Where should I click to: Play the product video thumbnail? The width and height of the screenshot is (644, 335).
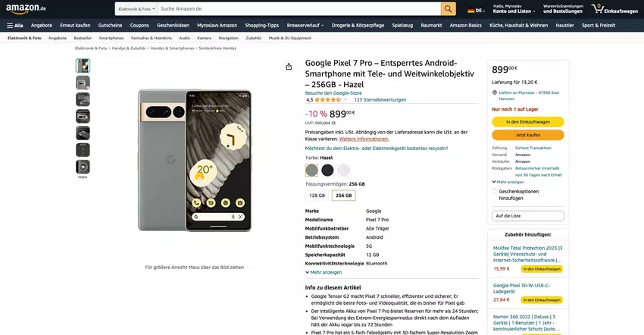coord(83,166)
